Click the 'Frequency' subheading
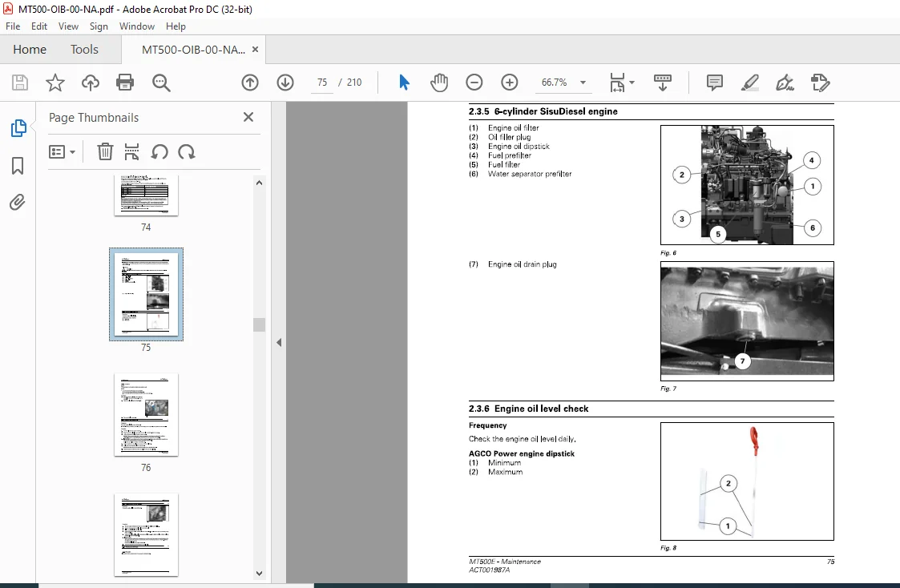 488,425
